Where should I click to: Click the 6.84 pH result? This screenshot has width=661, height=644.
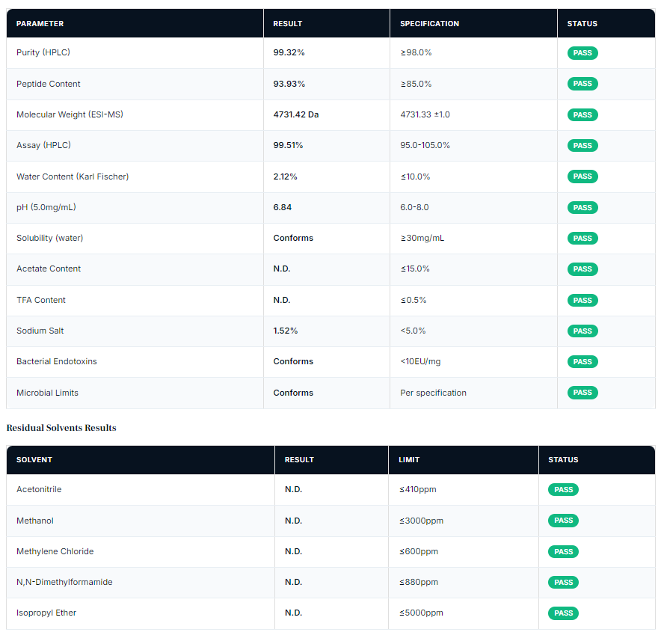pyautogui.click(x=282, y=207)
